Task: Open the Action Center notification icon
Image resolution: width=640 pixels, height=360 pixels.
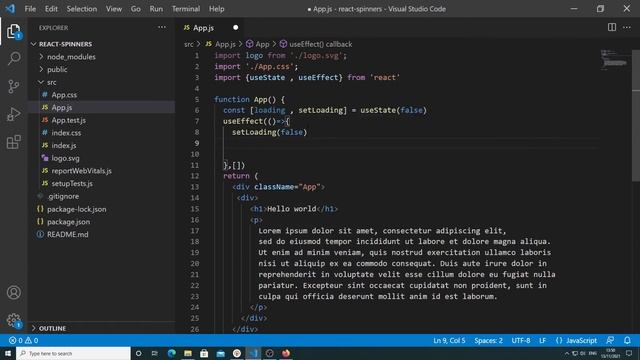Action: (x=629, y=353)
